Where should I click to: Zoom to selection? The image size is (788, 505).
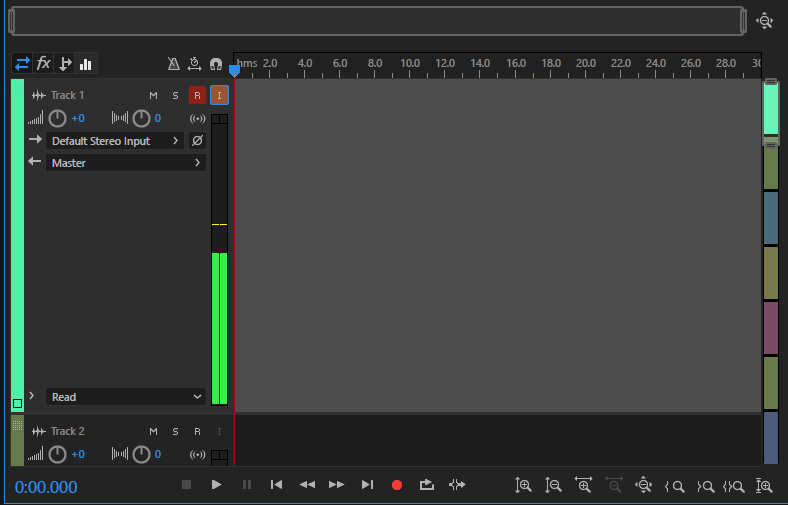click(x=734, y=486)
